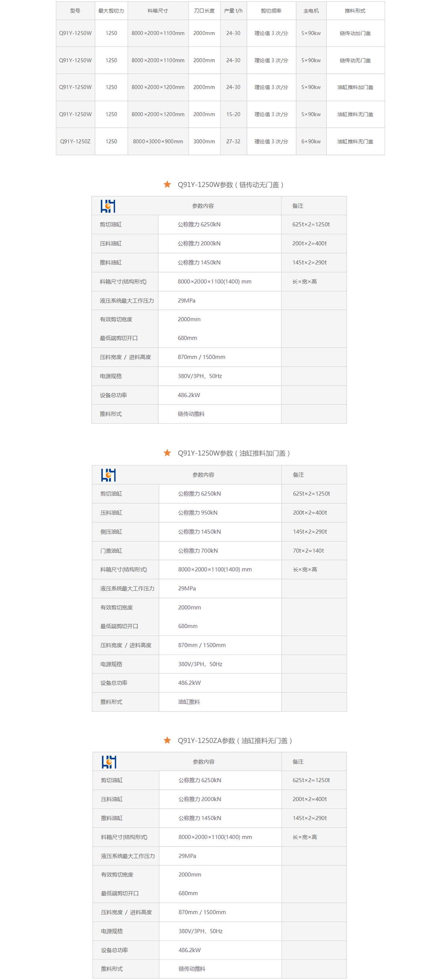Image resolution: width=439 pixels, height=980 pixels.
Task: Click the 产量 t/h column header
Action: pyautogui.click(x=233, y=11)
